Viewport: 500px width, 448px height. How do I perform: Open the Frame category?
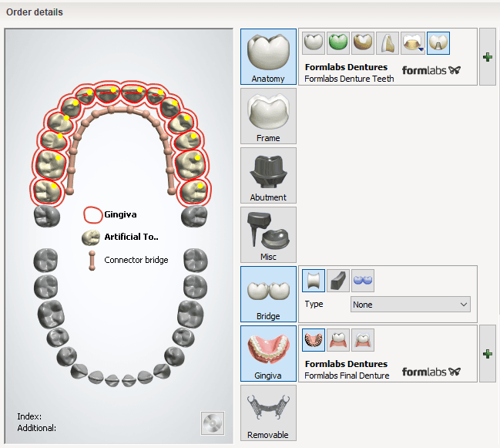pyautogui.click(x=268, y=116)
